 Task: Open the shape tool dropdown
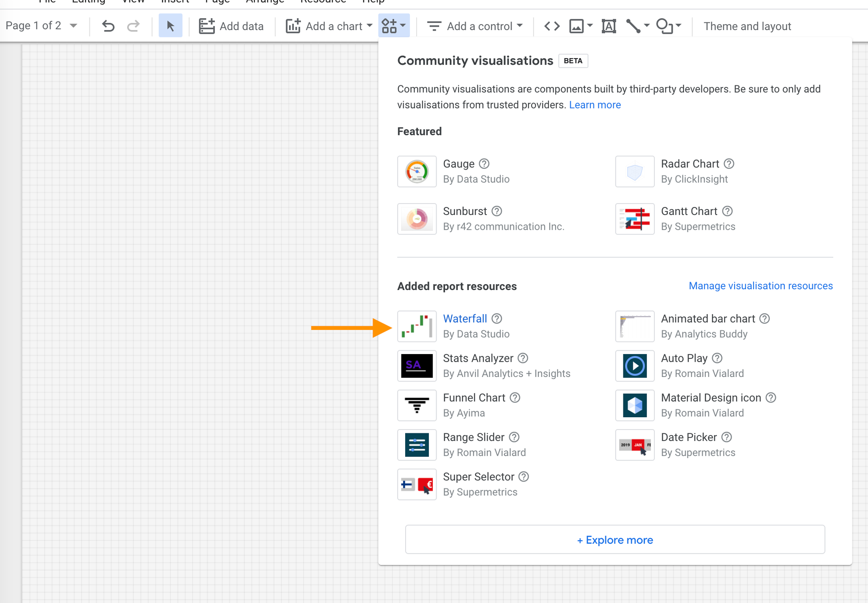(669, 26)
